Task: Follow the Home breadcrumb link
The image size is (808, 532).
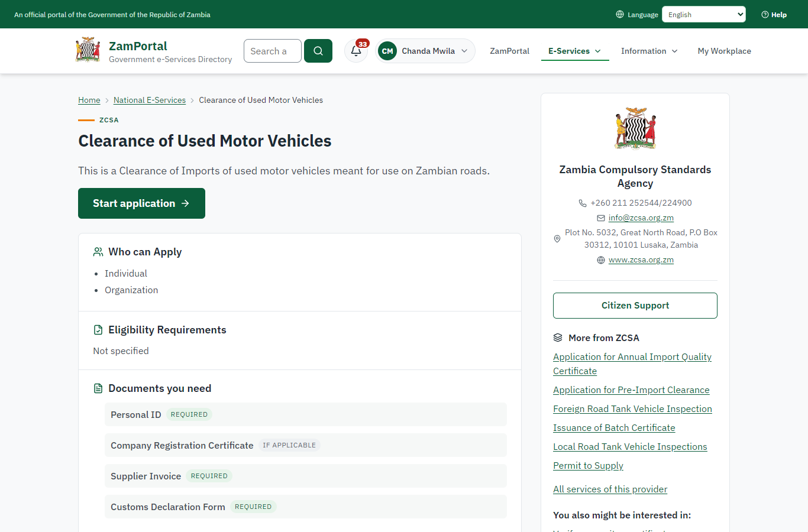Action: click(89, 100)
